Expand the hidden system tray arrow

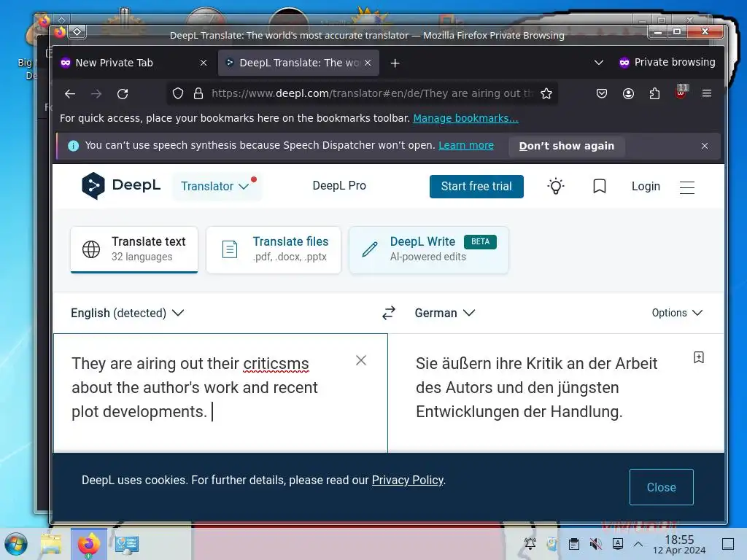[x=638, y=544]
